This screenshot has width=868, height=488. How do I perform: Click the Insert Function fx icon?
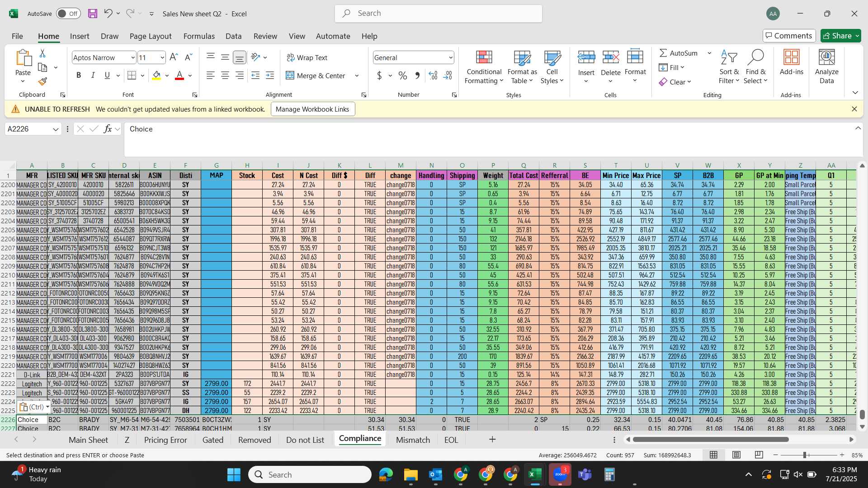coord(108,129)
